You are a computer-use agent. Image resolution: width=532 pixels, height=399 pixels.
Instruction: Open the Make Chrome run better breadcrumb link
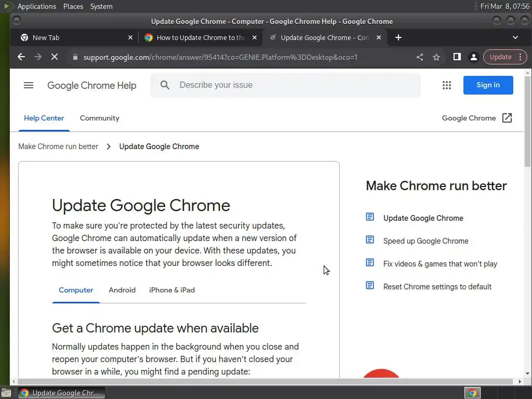58,147
